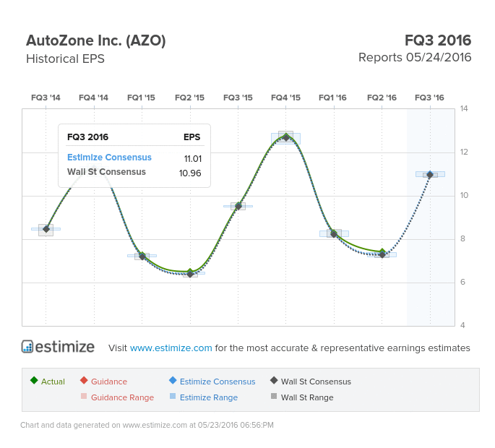
Task: Click the FQ3 '14 axis label
Action: [x=46, y=98]
